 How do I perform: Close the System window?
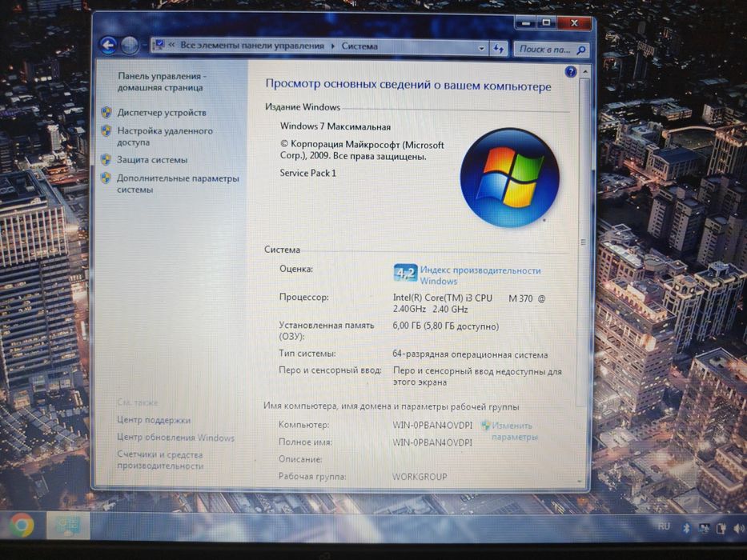(x=575, y=23)
